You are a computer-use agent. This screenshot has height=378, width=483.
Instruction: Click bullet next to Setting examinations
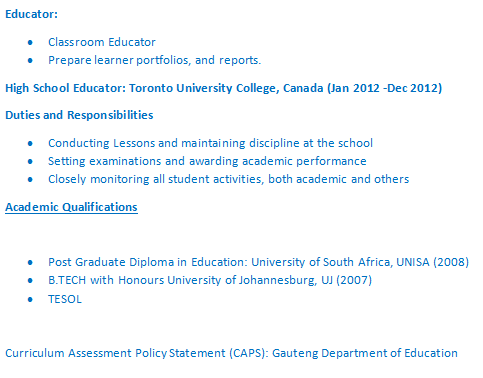coord(30,161)
